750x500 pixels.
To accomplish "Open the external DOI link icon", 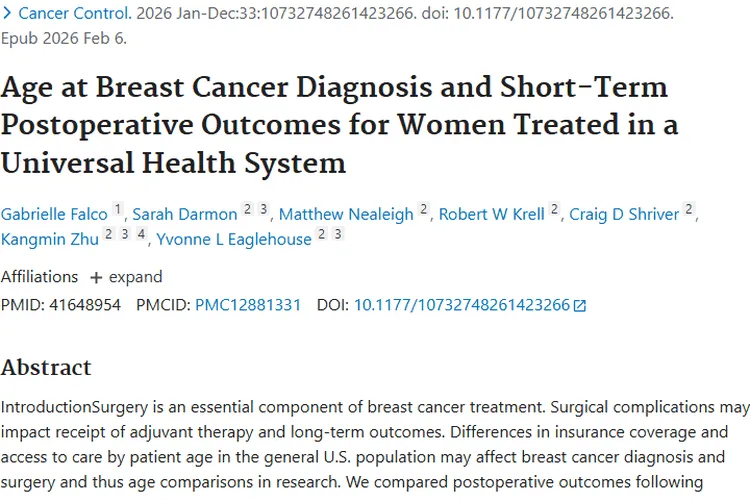I will [580, 306].
